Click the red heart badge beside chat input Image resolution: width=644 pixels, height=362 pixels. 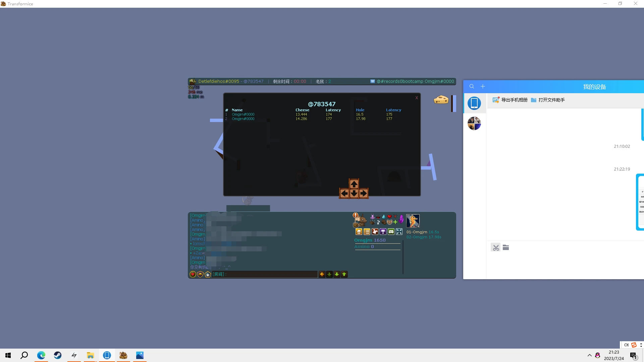coord(193,274)
